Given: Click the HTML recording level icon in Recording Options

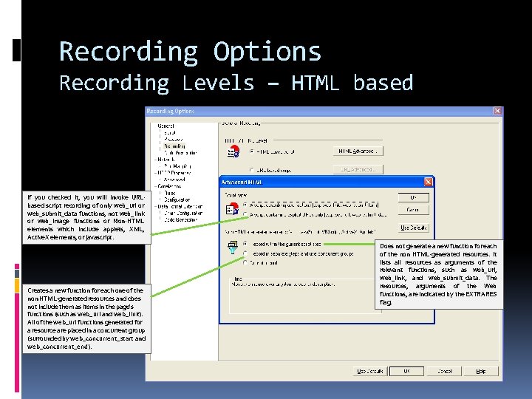Looking at the screenshot, I should point(233,151).
